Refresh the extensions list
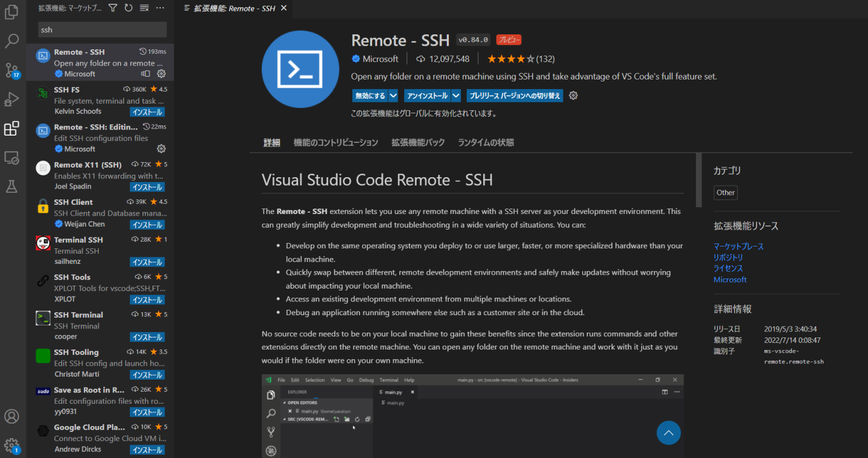 [x=128, y=8]
